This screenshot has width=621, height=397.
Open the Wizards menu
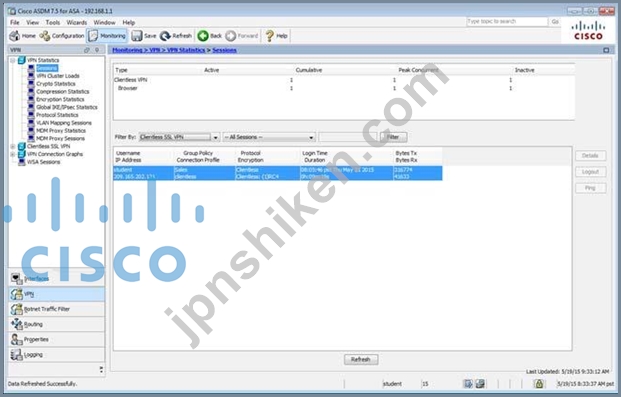pyautogui.click(x=76, y=22)
